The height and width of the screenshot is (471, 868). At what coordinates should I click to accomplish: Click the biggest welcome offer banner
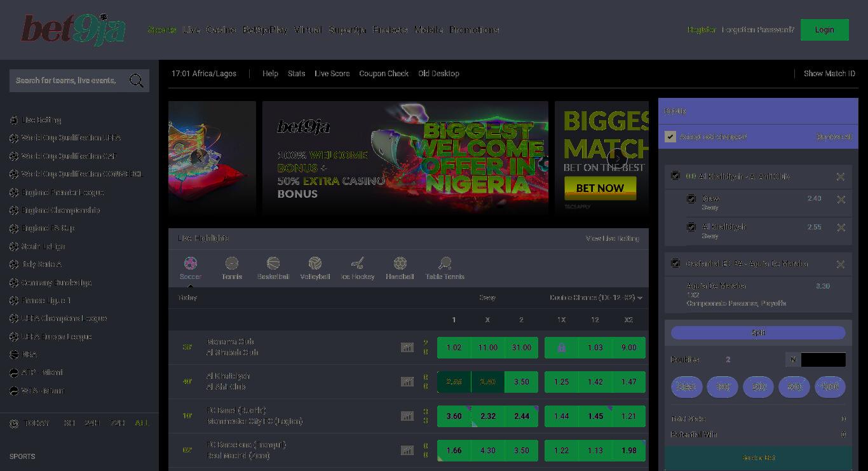pyautogui.click(x=405, y=158)
